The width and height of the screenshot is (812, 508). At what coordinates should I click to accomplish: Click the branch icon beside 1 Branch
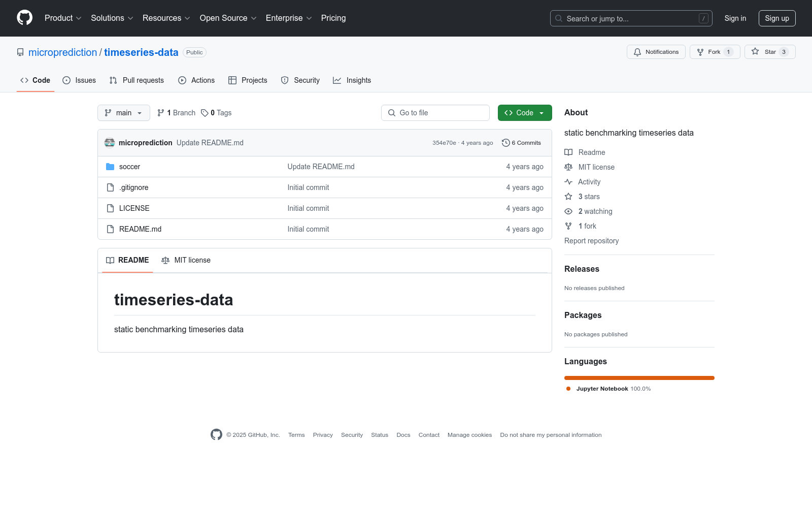161,113
